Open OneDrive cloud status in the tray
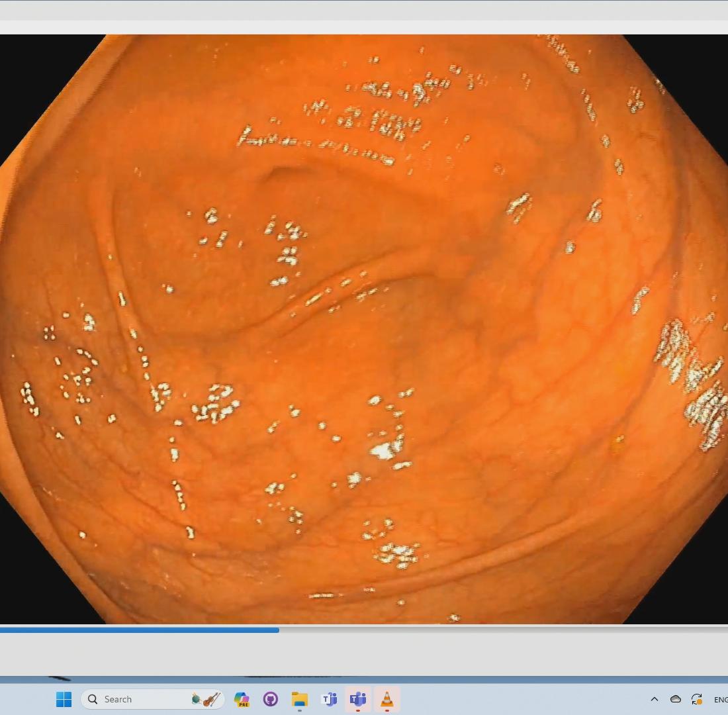The height and width of the screenshot is (715, 728). point(676,699)
